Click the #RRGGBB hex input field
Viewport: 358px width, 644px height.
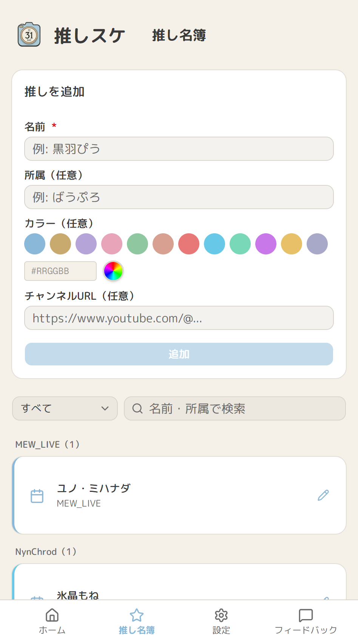[60, 271]
